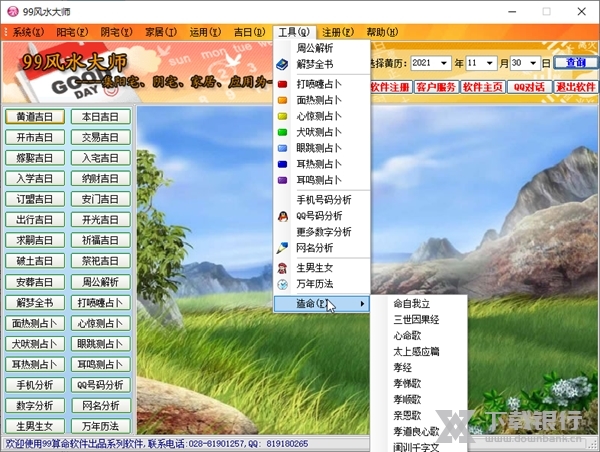The width and height of the screenshot is (600, 452).
Task: Click the doll icon beside 生男生女
Action: click(282, 268)
